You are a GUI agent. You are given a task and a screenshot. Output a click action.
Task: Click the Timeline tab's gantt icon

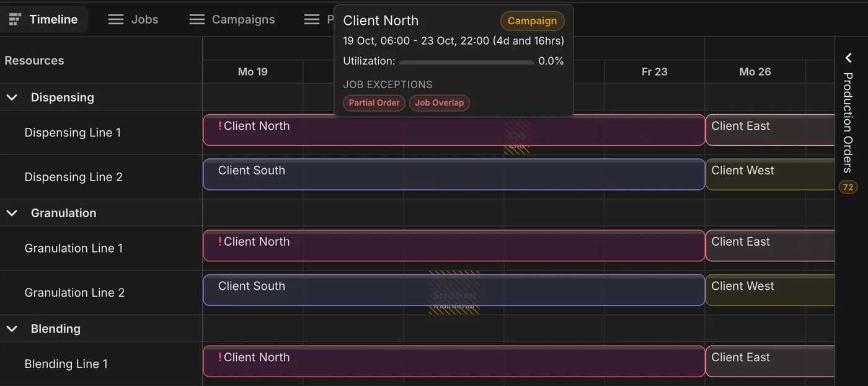15,19
